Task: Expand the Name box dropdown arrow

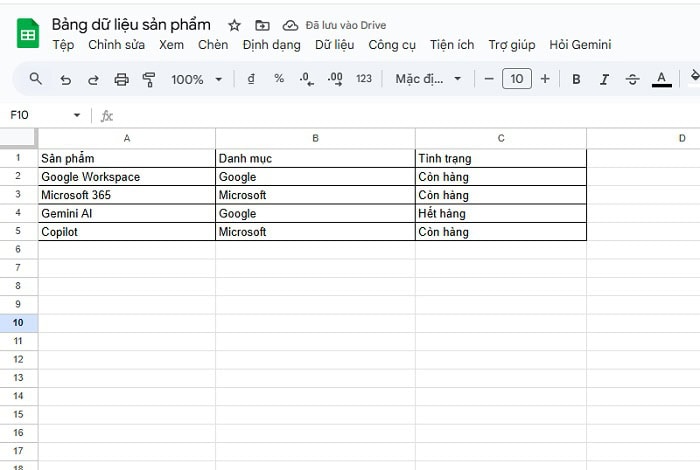Action: [77, 115]
